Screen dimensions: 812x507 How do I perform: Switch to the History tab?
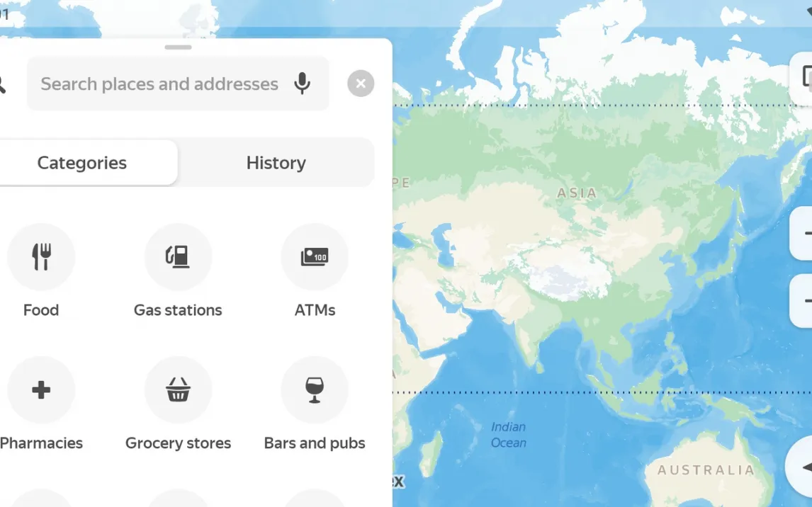point(276,163)
